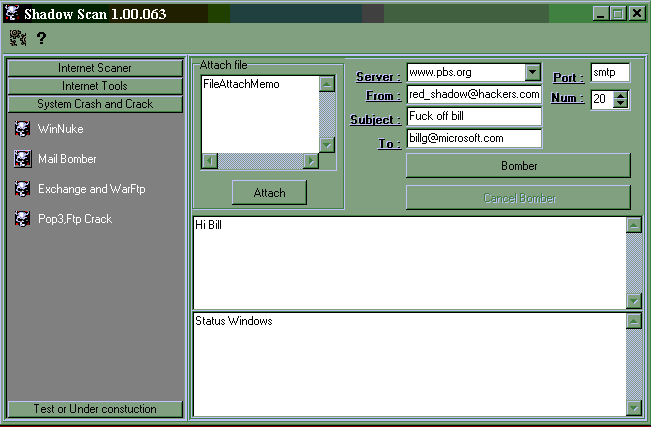Choose the Pop3,Ftp Crack icon
The width and height of the screenshot is (651, 427).
23,219
